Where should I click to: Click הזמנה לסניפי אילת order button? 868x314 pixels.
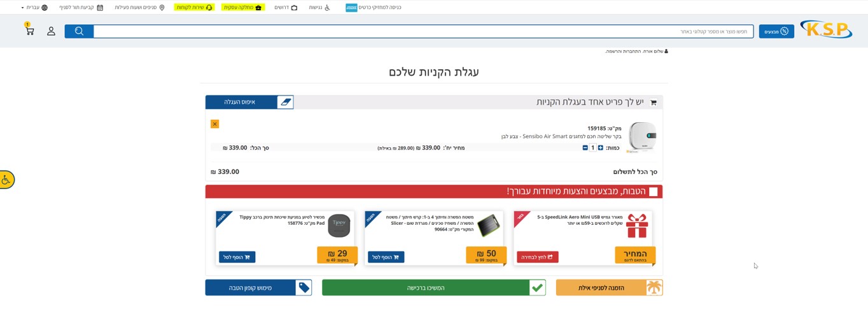(609, 288)
